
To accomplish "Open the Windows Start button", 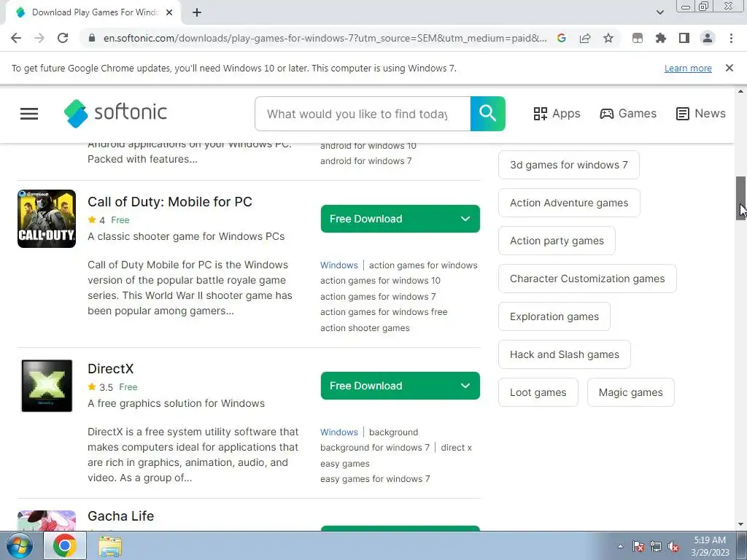I will [x=20, y=545].
